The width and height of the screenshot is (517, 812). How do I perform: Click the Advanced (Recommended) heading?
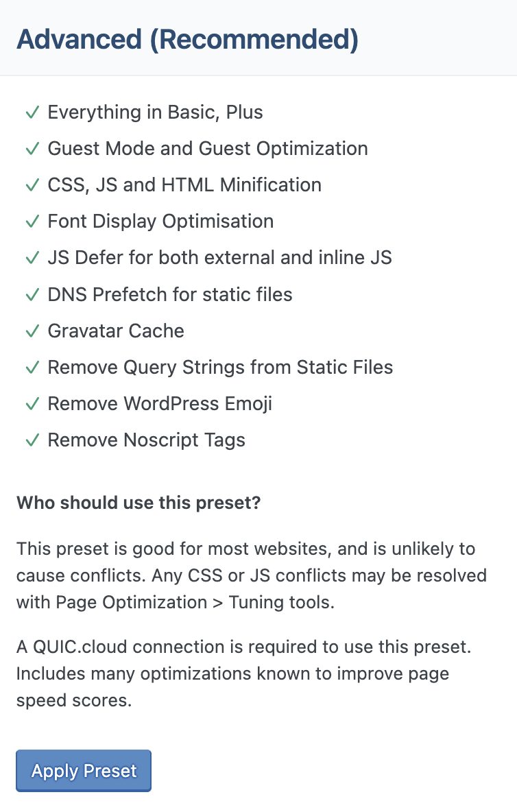pos(187,39)
